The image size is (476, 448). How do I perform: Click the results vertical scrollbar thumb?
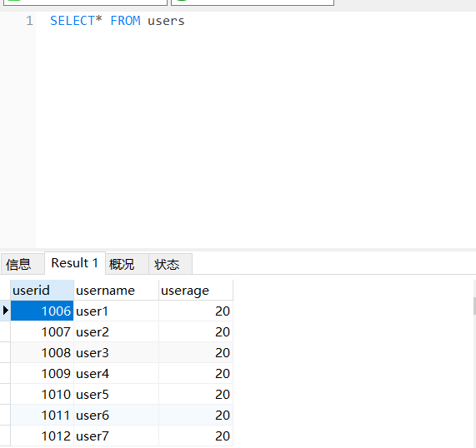coord(474,306)
